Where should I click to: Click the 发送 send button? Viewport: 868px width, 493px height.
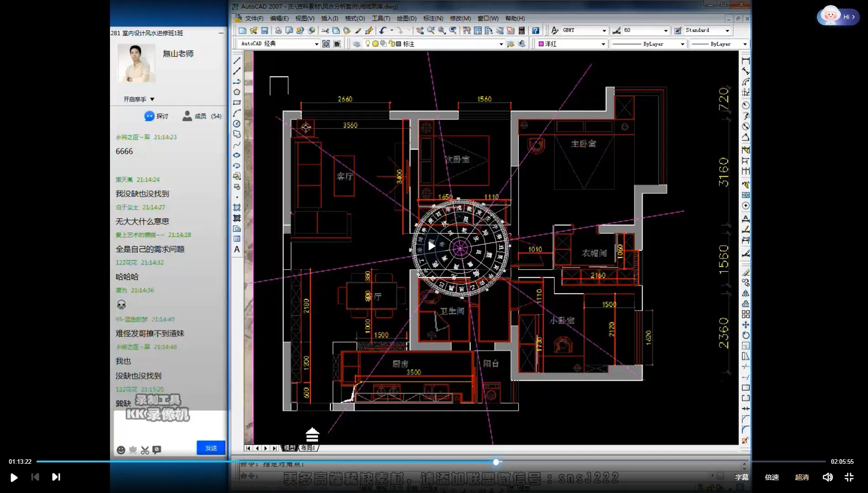(211, 448)
